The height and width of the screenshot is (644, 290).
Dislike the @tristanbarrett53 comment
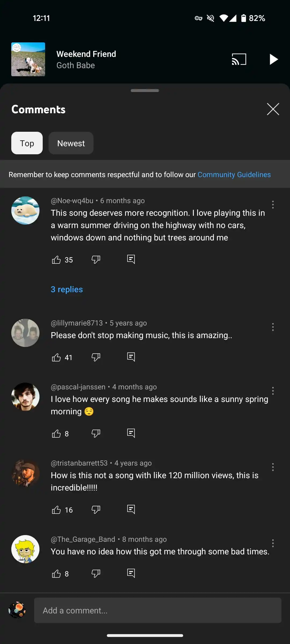[96, 510]
